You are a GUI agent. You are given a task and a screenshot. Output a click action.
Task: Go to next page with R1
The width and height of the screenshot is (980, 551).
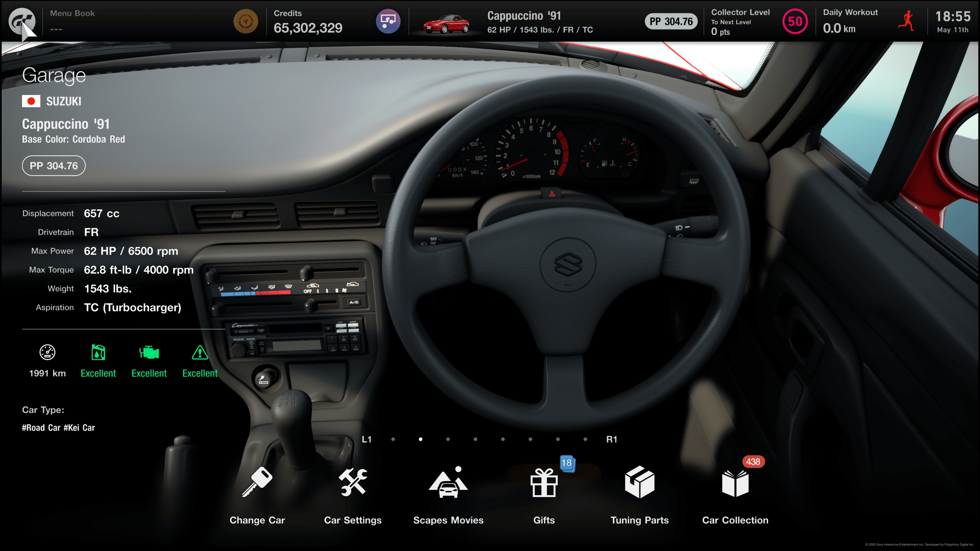[611, 439]
